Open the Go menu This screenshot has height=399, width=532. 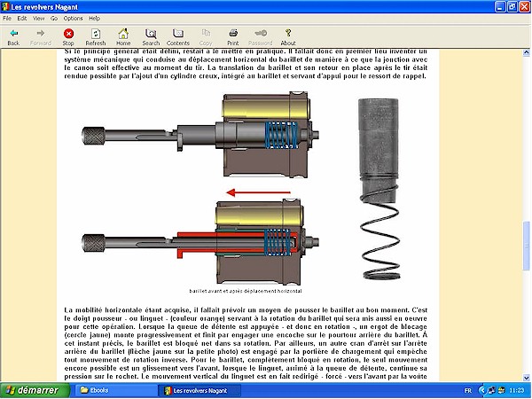(54, 19)
